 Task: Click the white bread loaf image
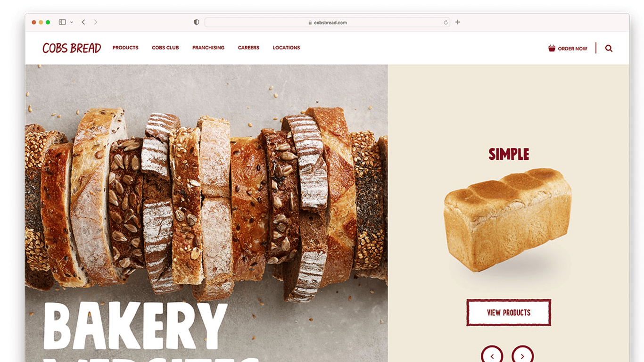[x=508, y=219]
